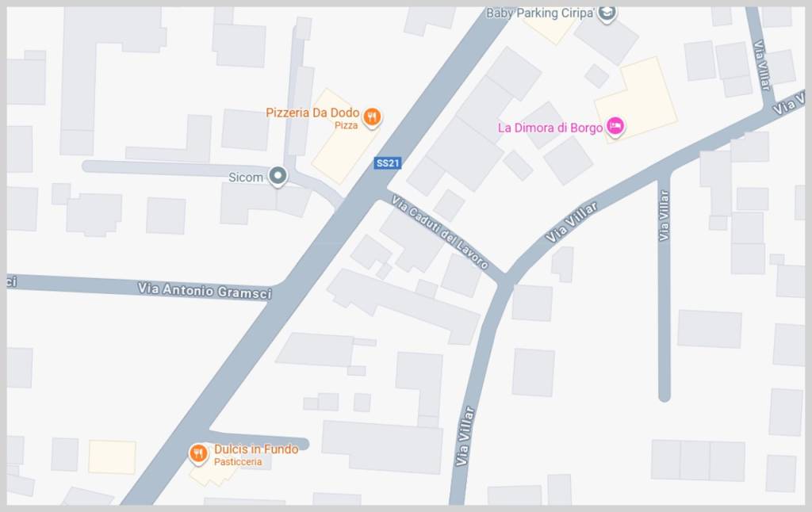This screenshot has height=512, width=812.
Task: Click the Dulcis in Fundo label text
Action: 256,449
